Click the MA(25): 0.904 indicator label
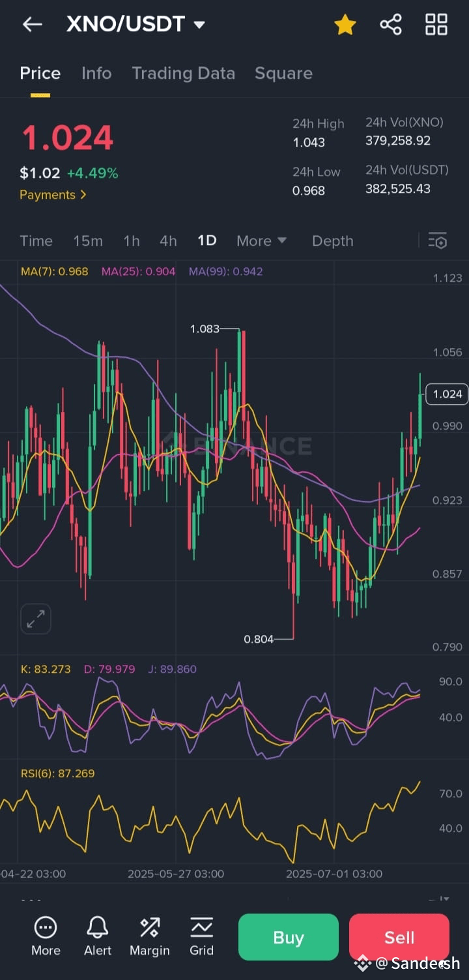The width and height of the screenshot is (469, 980). [x=138, y=271]
